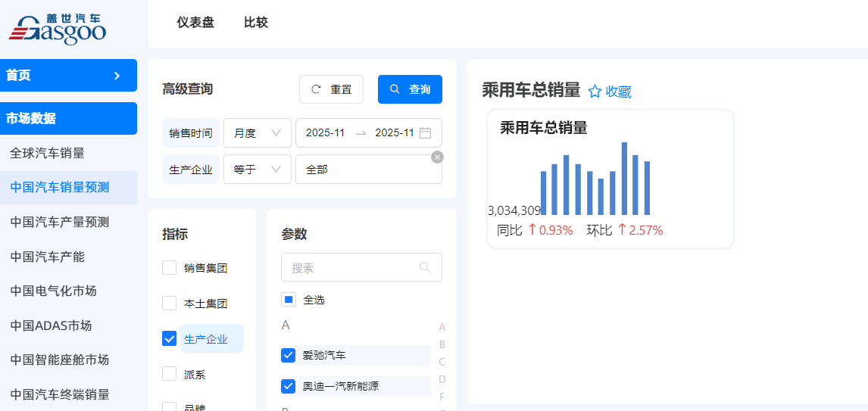Click the chevron arrow next to 首页
868x411 pixels.
[x=117, y=76]
